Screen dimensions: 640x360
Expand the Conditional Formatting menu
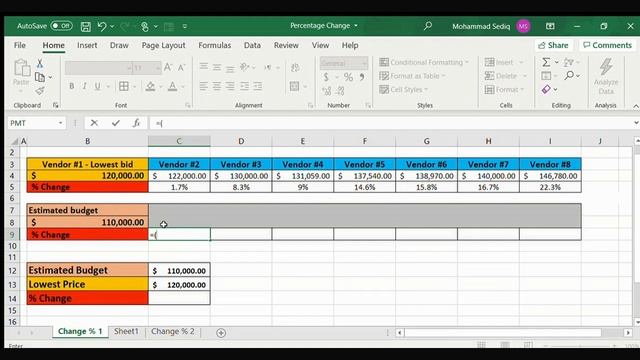click(x=424, y=62)
